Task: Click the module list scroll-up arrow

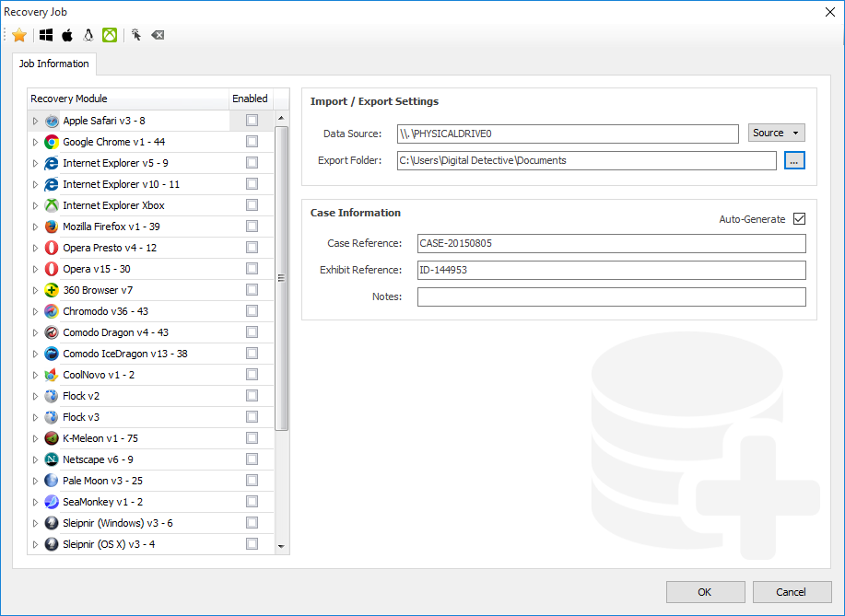Action: (281, 118)
